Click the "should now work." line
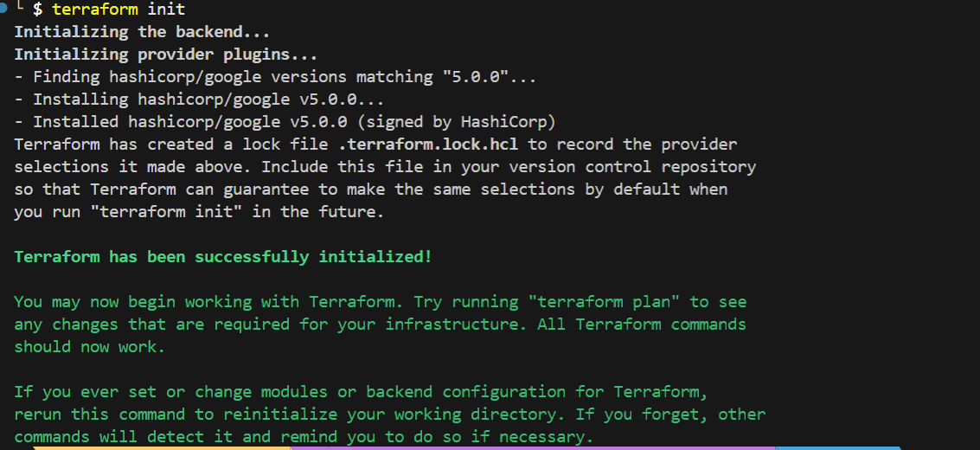This screenshot has height=450, width=980. coord(89,347)
